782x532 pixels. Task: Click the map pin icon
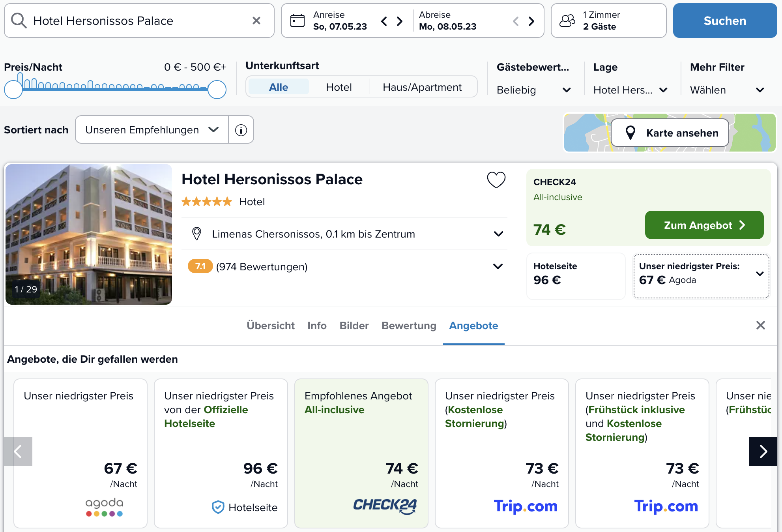pyautogui.click(x=630, y=133)
